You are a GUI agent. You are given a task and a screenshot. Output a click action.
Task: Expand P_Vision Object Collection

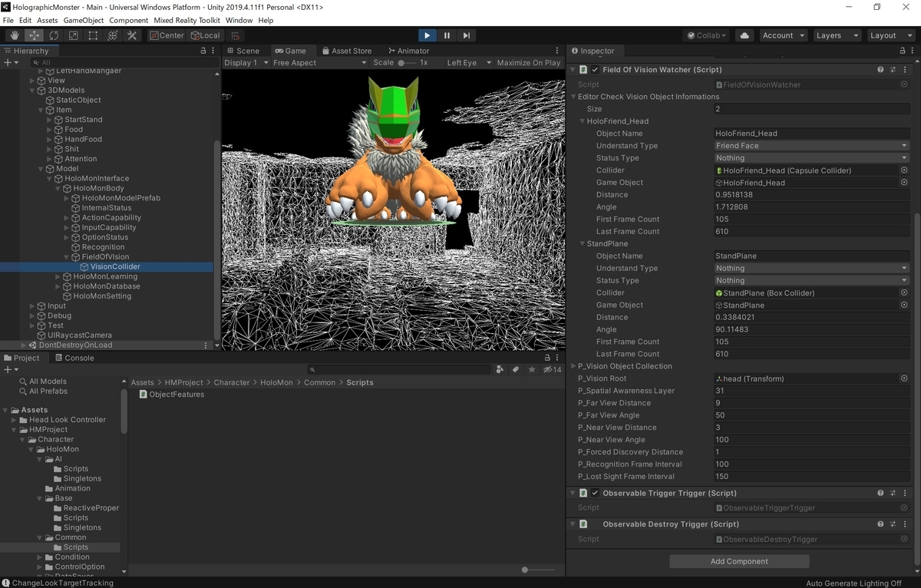[573, 366]
